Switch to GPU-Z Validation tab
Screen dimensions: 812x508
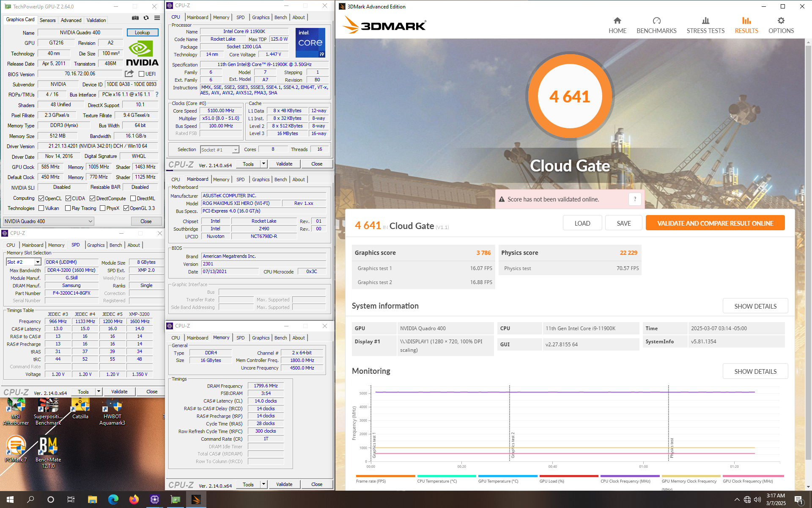(96, 20)
